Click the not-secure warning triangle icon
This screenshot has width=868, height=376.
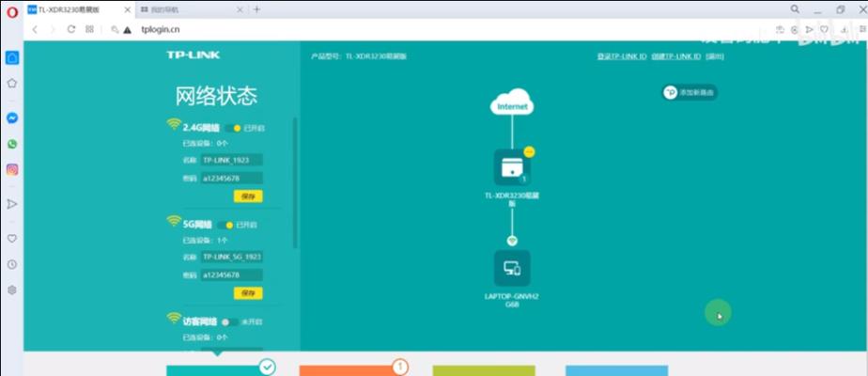[128, 30]
